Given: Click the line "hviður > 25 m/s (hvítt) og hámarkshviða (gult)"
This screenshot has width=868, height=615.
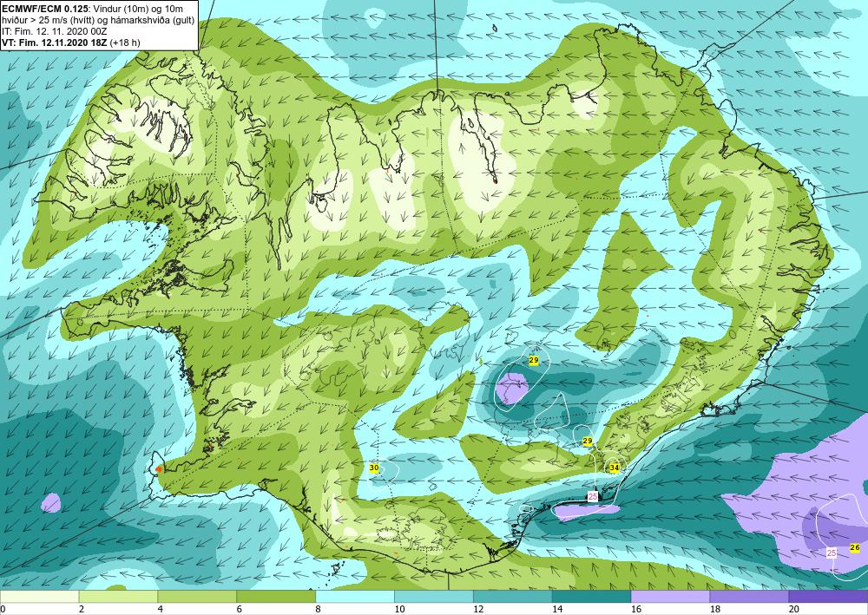Looking at the screenshot, I should tap(98, 20).
